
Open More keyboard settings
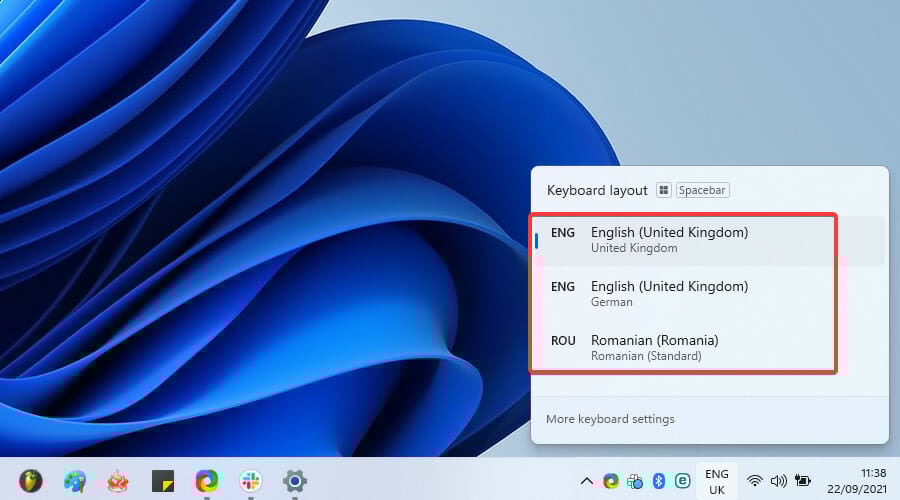pos(610,419)
